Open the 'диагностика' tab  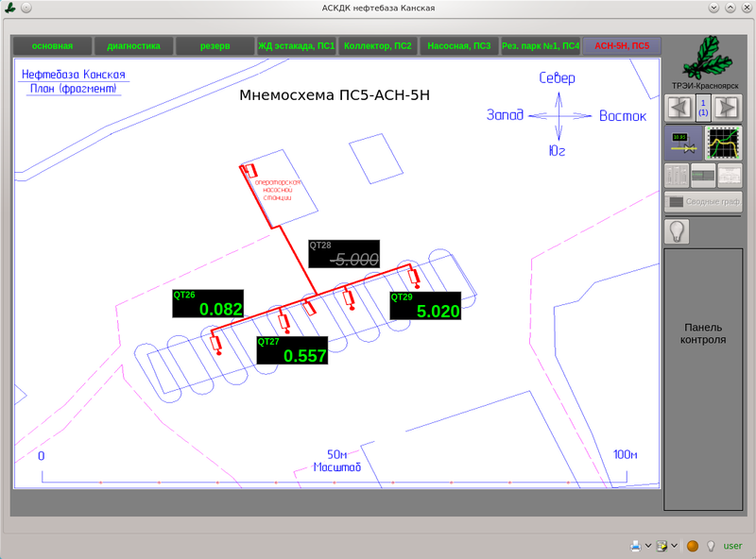[x=133, y=45]
